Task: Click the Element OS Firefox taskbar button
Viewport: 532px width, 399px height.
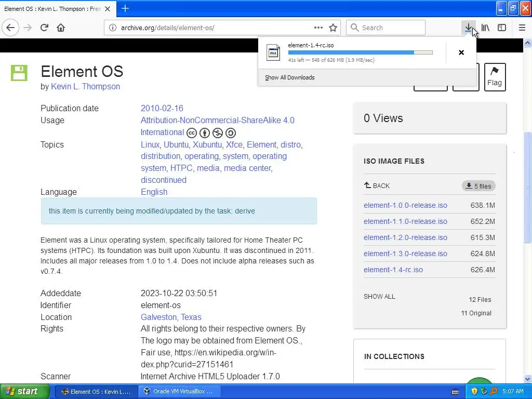Action: pos(96,391)
